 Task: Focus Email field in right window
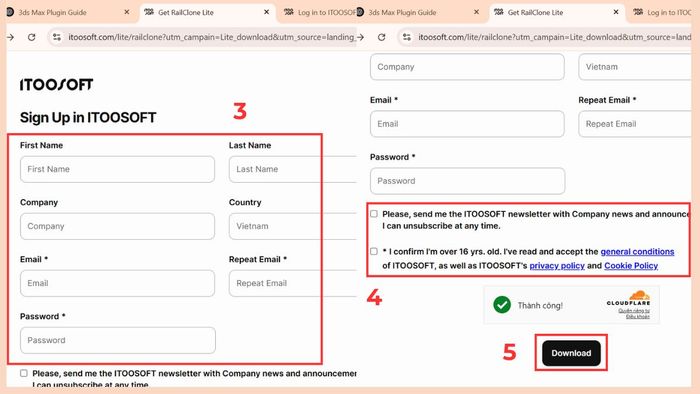tap(467, 124)
